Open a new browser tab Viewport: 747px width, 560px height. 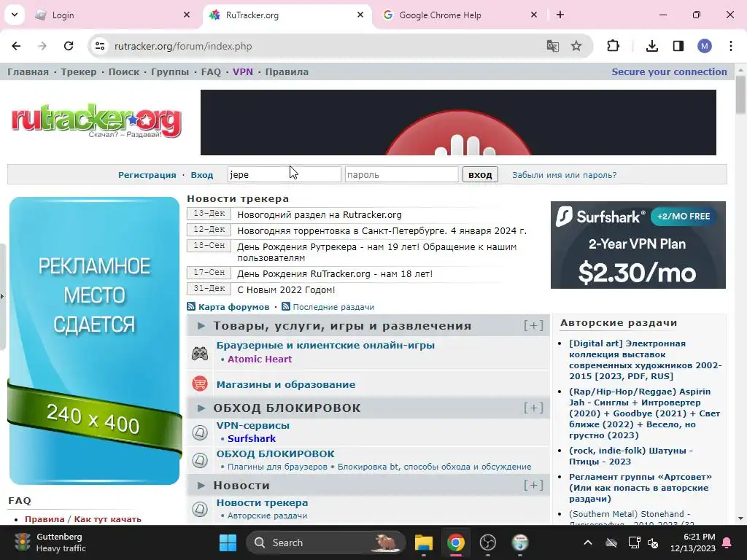pos(560,15)
